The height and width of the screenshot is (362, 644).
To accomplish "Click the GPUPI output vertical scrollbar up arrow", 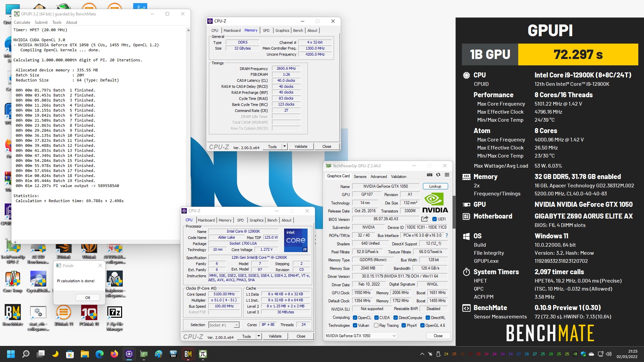I will tap(188, 30).
